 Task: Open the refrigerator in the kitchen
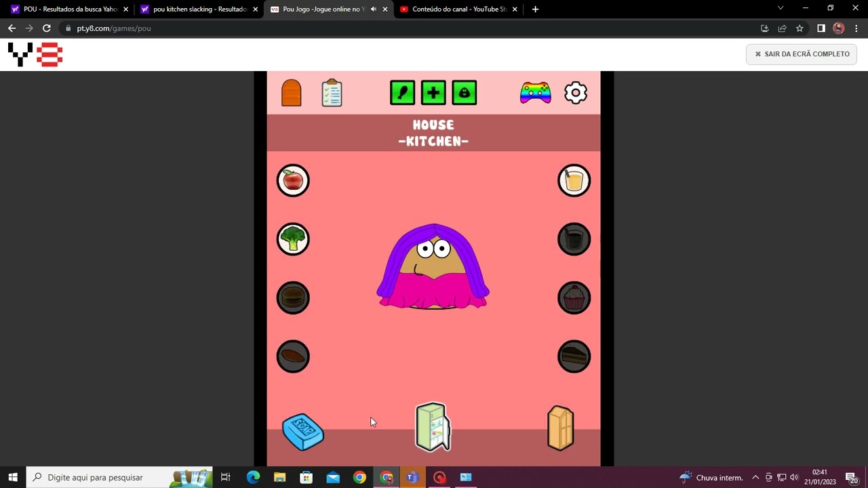tap(433, 427)
